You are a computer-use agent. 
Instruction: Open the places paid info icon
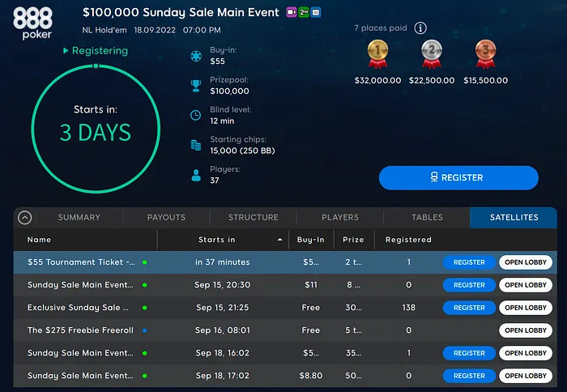[420, 28]
